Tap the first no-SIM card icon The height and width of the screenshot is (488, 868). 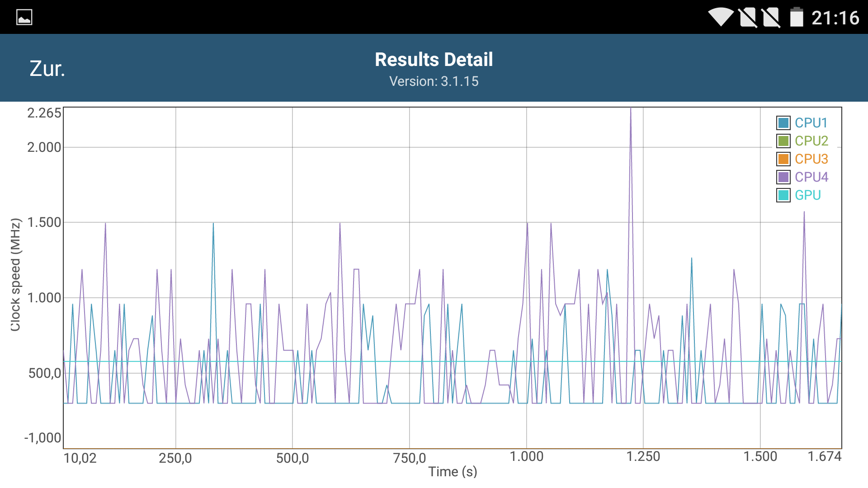pyautogui.click(x=748, y=18)
